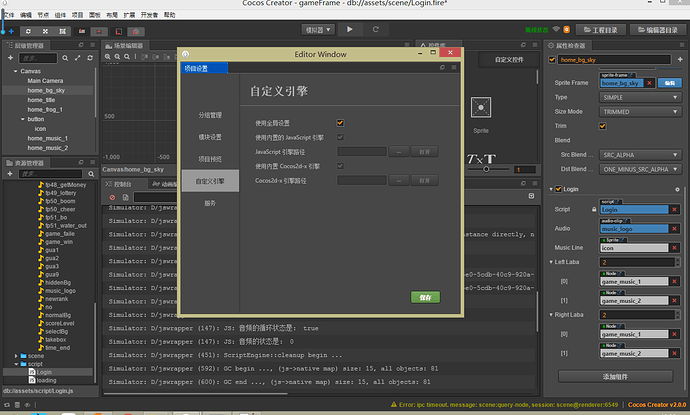Remove Audio music_logo reference
The image size is (690, 415).
point(674,228)
